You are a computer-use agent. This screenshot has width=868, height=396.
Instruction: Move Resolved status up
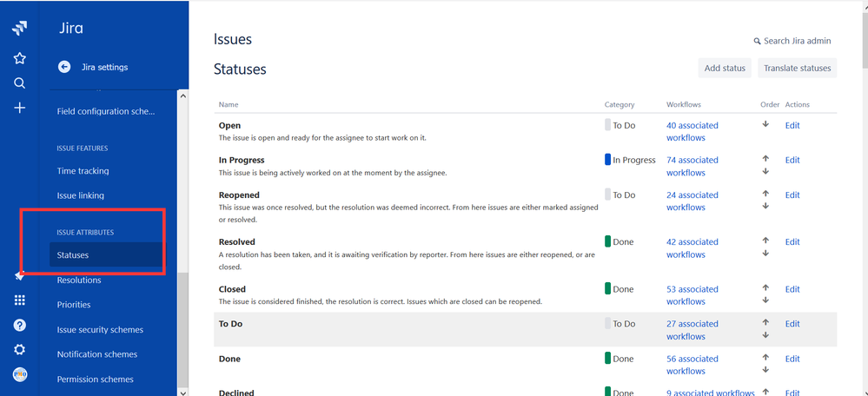(x=765, y=240)
